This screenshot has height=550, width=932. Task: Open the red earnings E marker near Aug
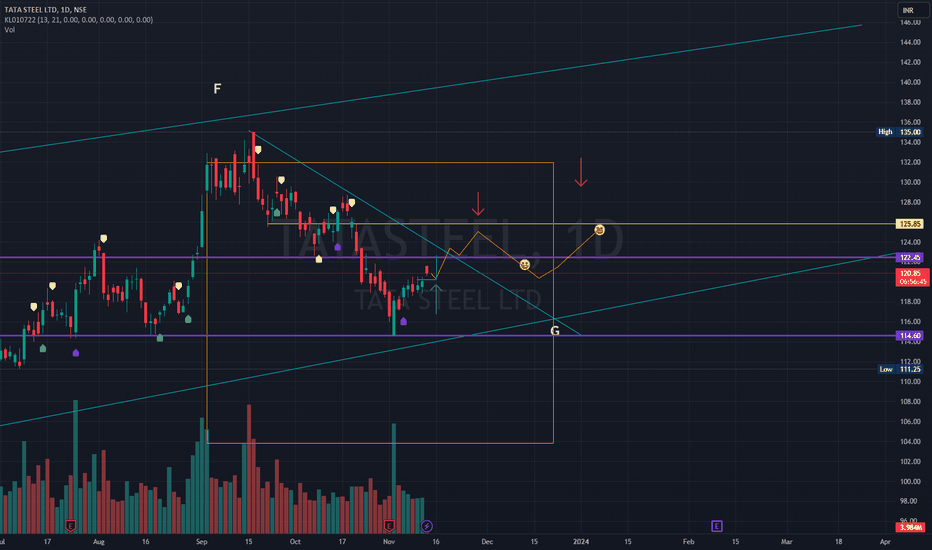tap(71, 526)
